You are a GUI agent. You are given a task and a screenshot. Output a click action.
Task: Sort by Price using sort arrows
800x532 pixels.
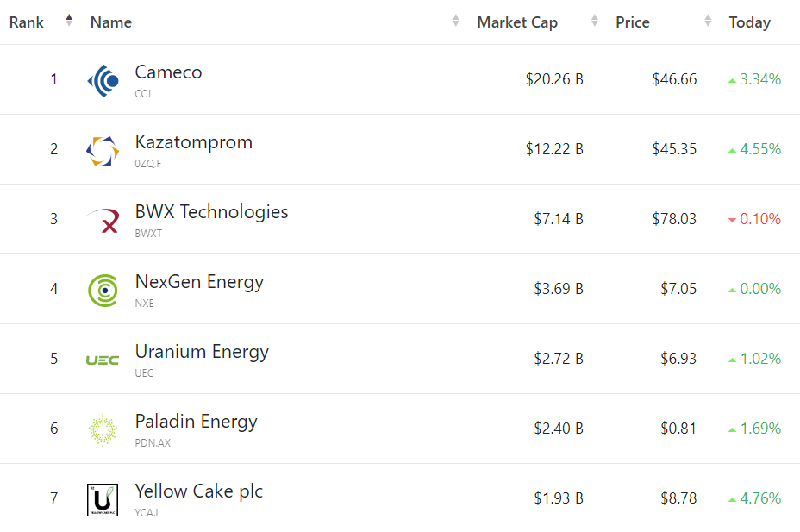709,22
